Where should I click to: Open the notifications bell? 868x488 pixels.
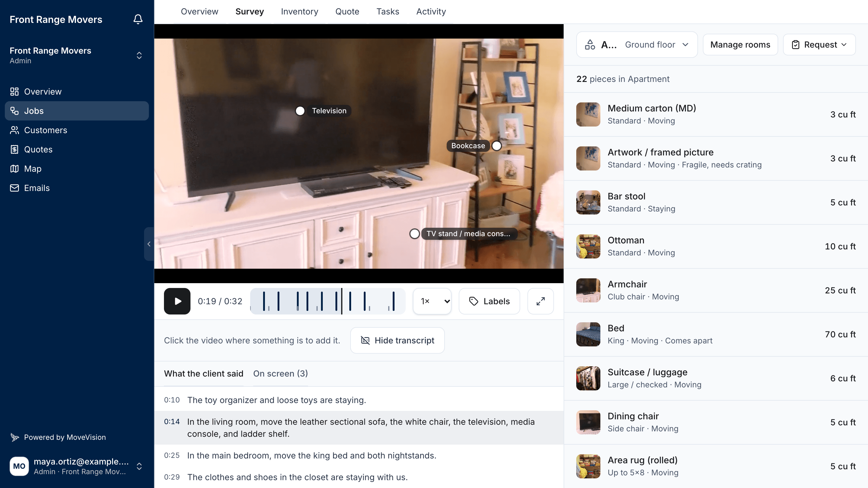point(138,19)
